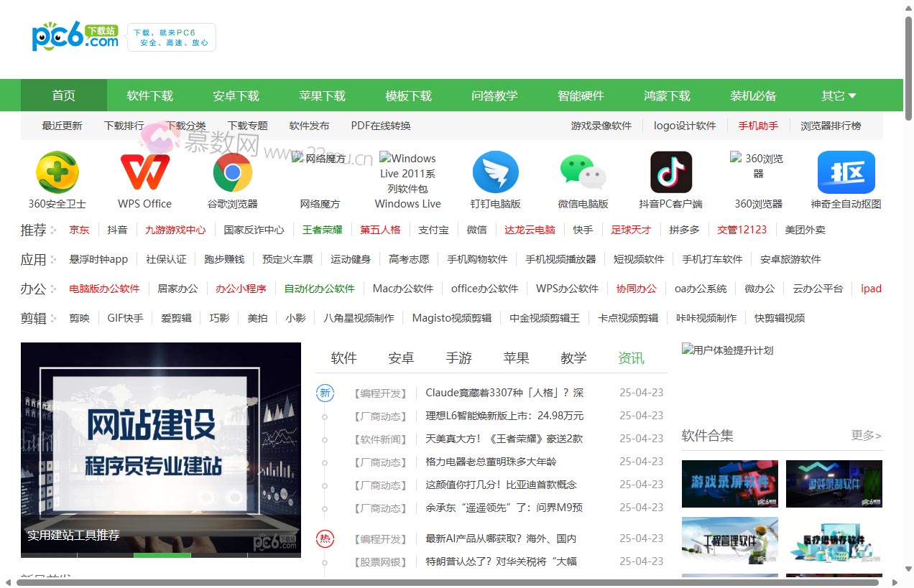Launch the 360安全卫士 download icon

tap(57, 172)
